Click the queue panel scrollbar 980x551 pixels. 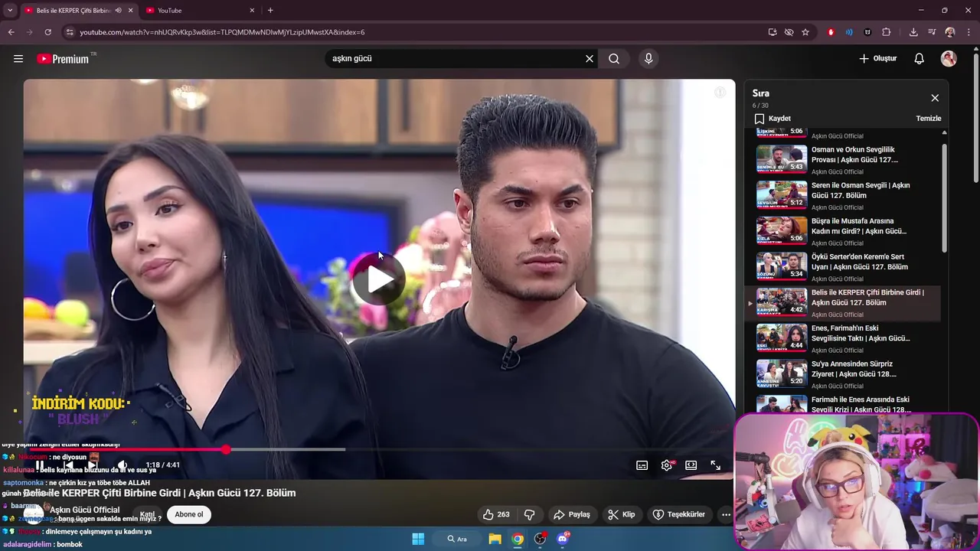tap(944, 197)
